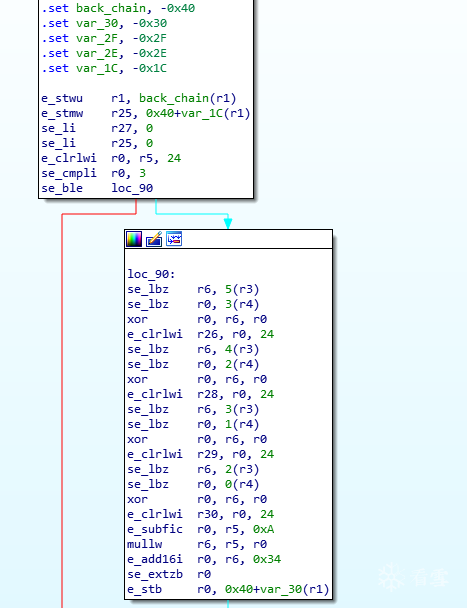
Task: Click the 'se_li r27, 0' instruction
Action: (97, 128)
